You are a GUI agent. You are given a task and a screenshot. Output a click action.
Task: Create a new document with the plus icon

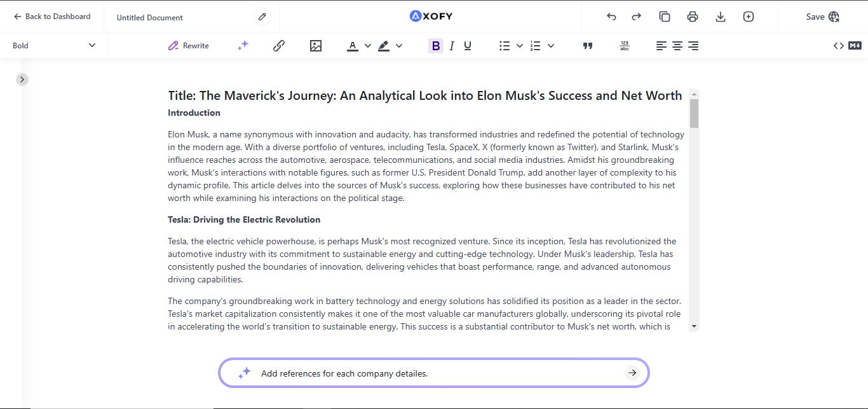pos(749,17)
